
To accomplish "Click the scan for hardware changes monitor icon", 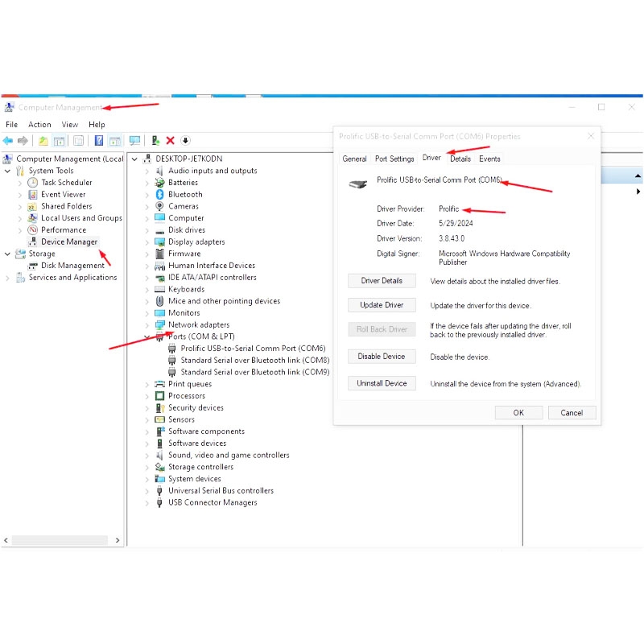I will pos(134,141).
